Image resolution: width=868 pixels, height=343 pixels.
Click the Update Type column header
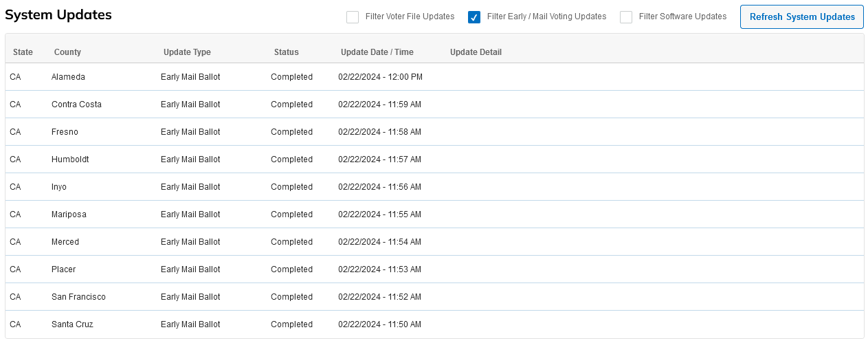187,52
